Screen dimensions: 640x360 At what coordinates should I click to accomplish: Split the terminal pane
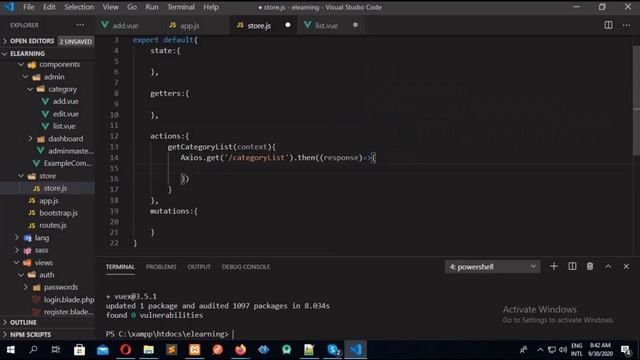572,266
